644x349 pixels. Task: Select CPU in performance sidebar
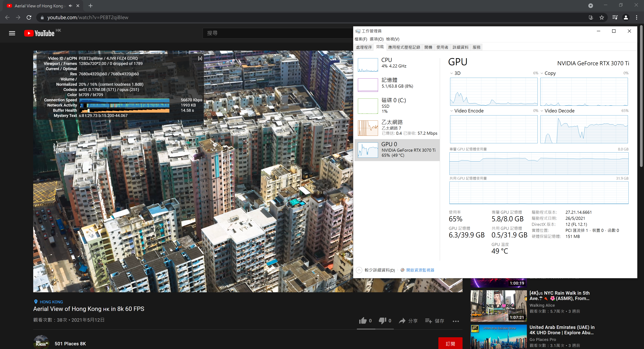[397, 65]
